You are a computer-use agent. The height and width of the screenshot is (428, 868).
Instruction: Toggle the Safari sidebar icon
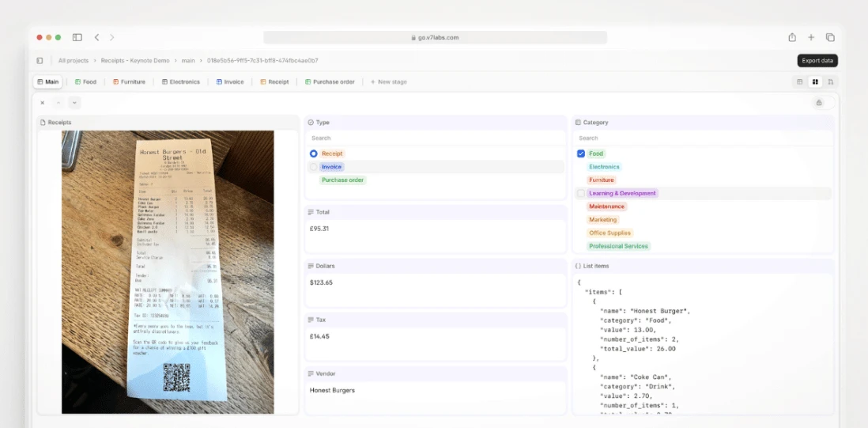tap(77, 37)
